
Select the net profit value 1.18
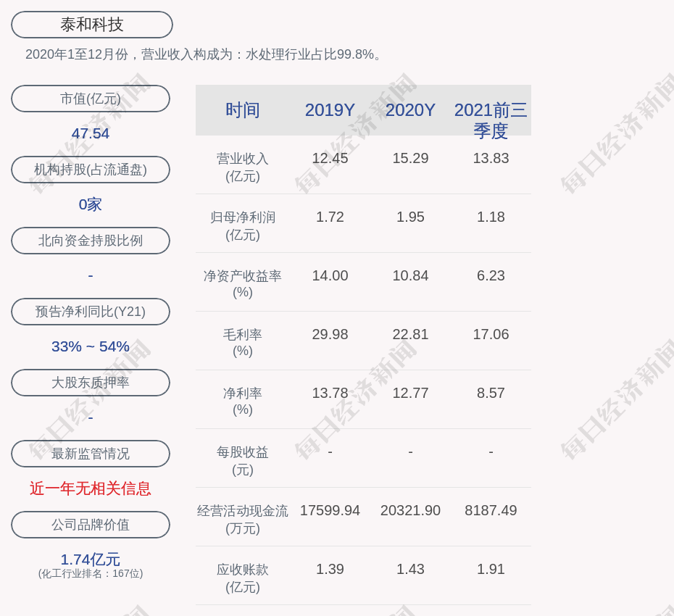coord(491,217)
